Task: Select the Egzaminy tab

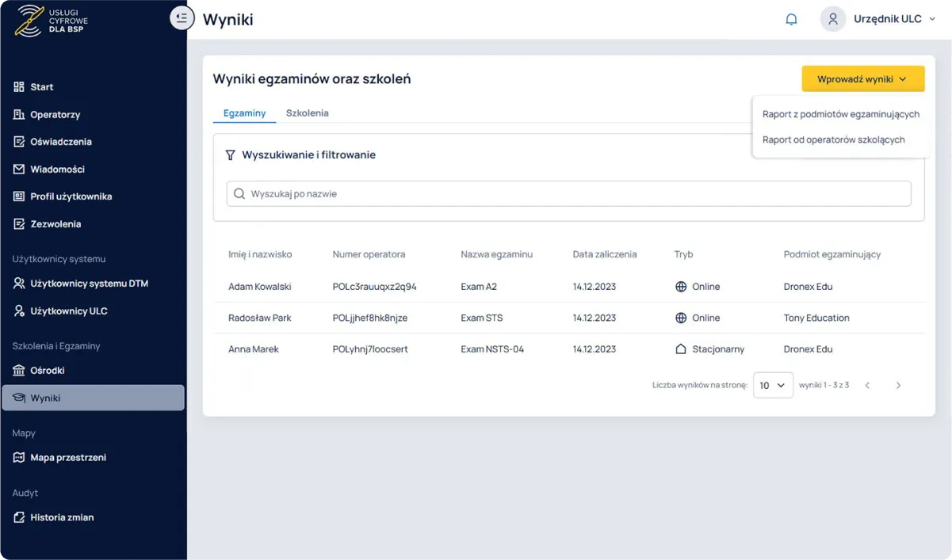Action: click(x=244, y=112)
